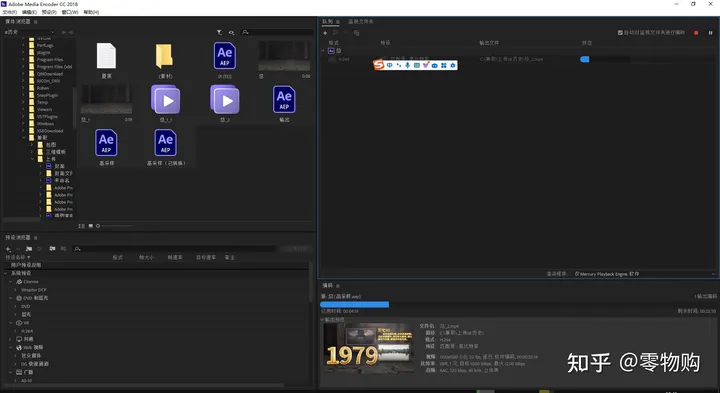
Task: Click the forward arrow in the Media Browser
Action: click(x=71, y=32)
